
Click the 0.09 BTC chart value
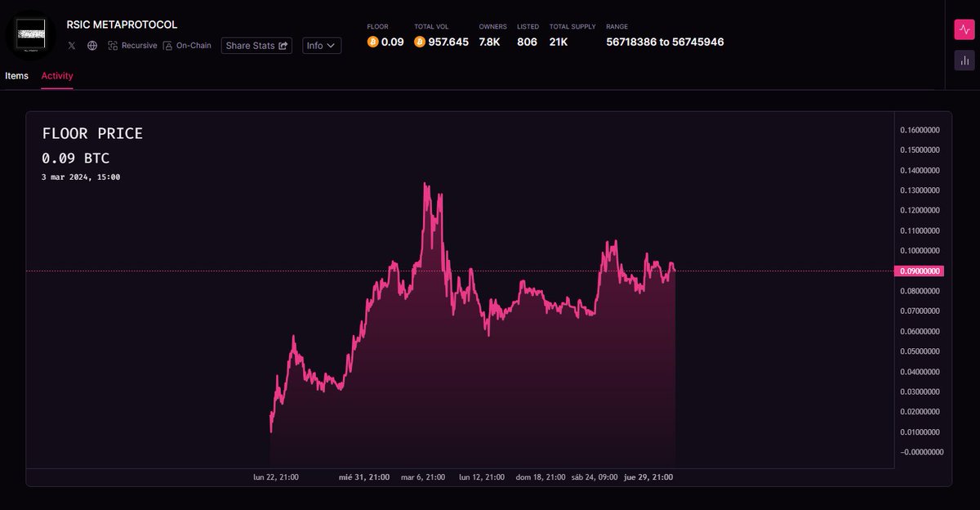click(x=75, y=158)
